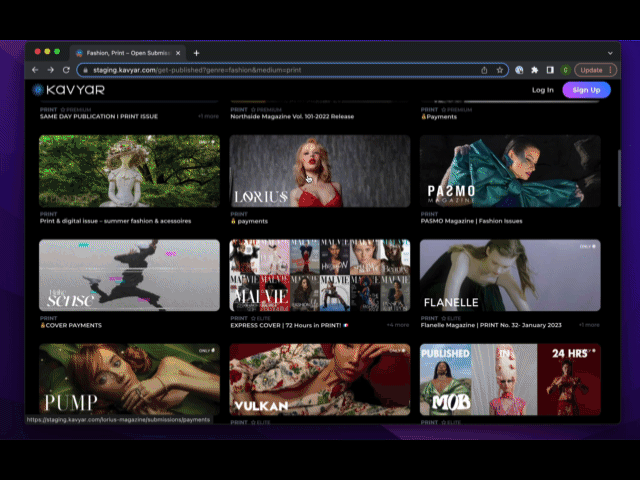Image resolution: width=640 pixels, height=480 pixels.
Task: Toggle the browser side panel icon
Action: tap(550, 70)
